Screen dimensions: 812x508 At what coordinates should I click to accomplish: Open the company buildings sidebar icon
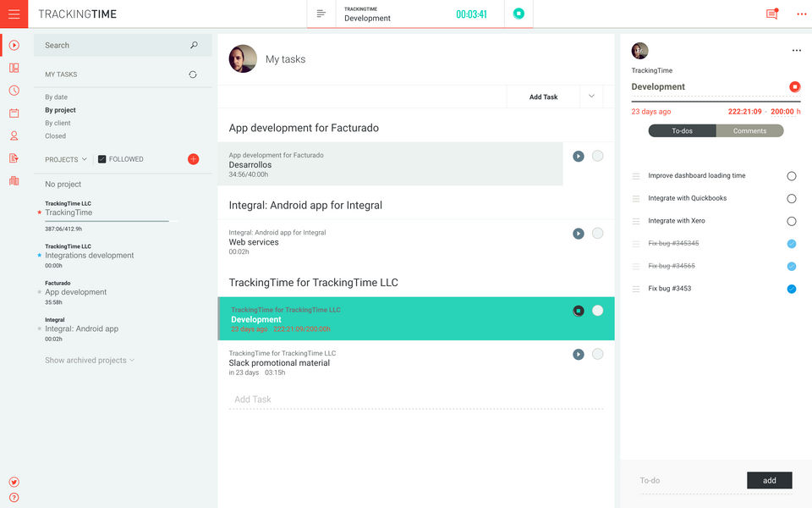[14, 181]
